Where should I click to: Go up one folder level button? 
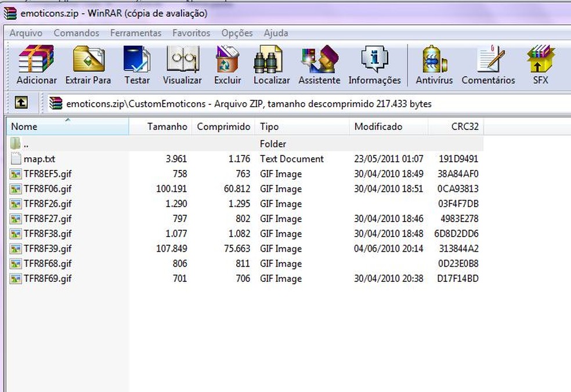pyautogui.click(x=21, y=103)
